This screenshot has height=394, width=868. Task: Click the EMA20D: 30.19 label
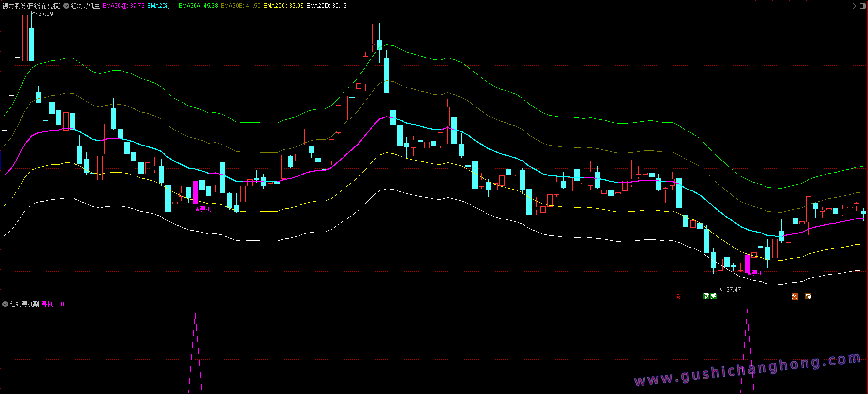pos(327,6)
